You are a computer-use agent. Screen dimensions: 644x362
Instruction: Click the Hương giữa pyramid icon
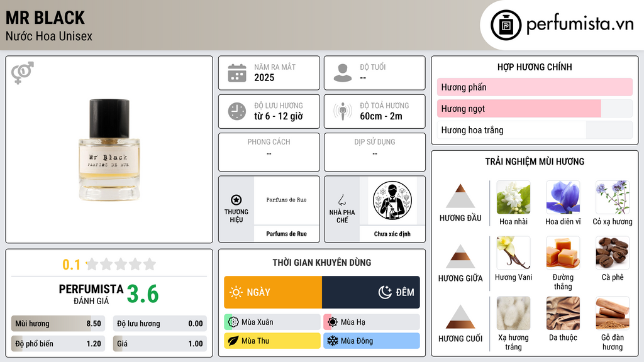(x=460, y=256)
